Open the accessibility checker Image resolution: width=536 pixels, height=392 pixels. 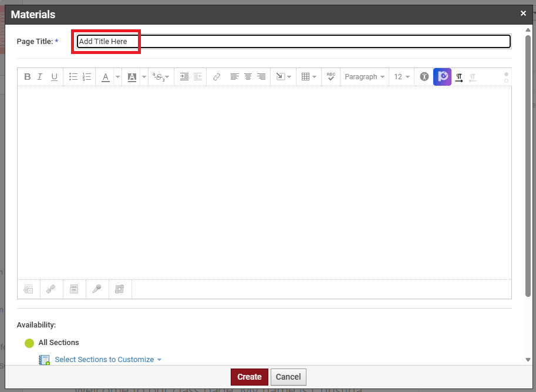coord(424,77)
